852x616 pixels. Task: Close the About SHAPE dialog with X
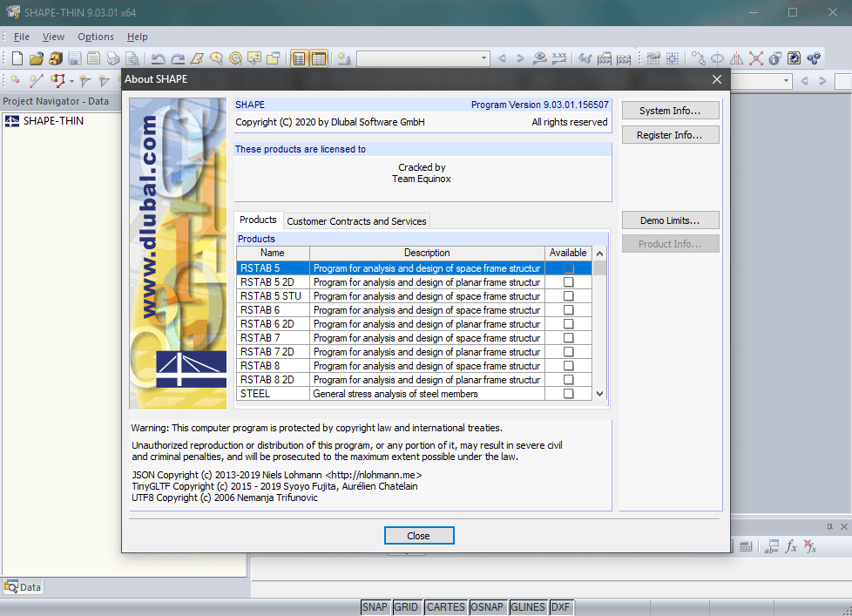(x=717, y=79)
